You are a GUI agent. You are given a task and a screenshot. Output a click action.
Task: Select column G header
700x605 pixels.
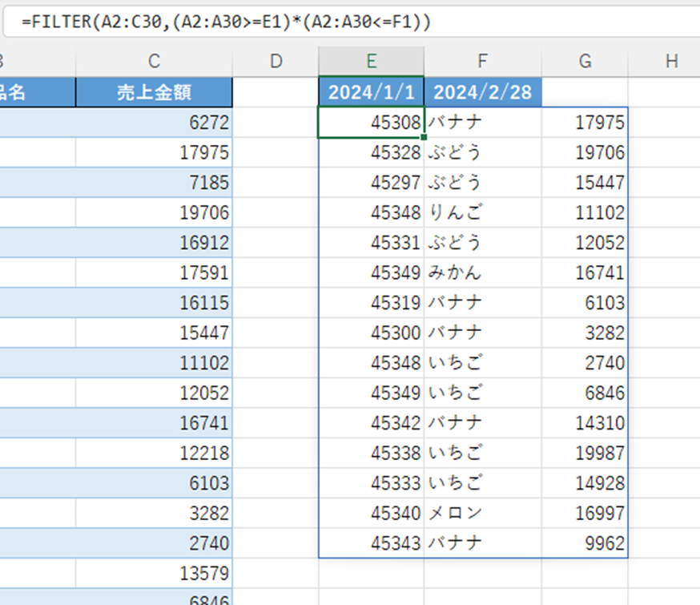coord(585,61)
